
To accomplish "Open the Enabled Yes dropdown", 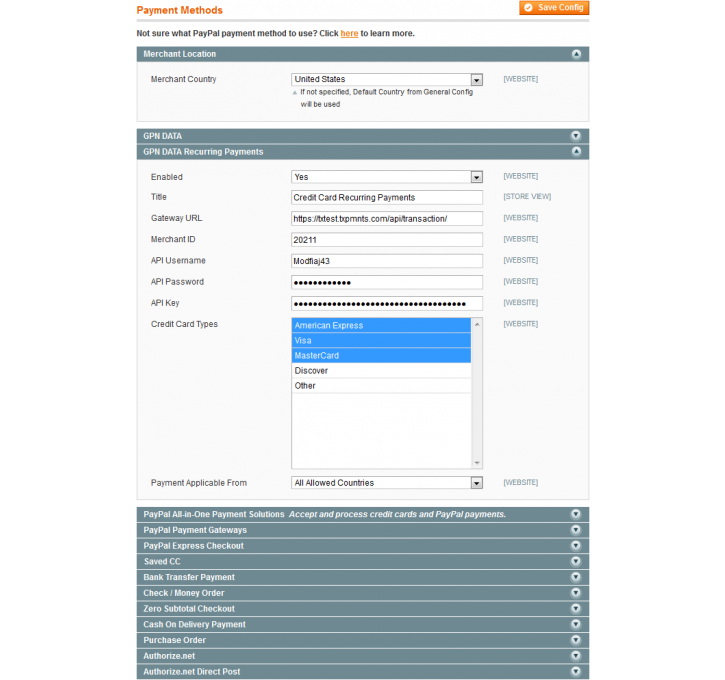I will coord(387,177).
